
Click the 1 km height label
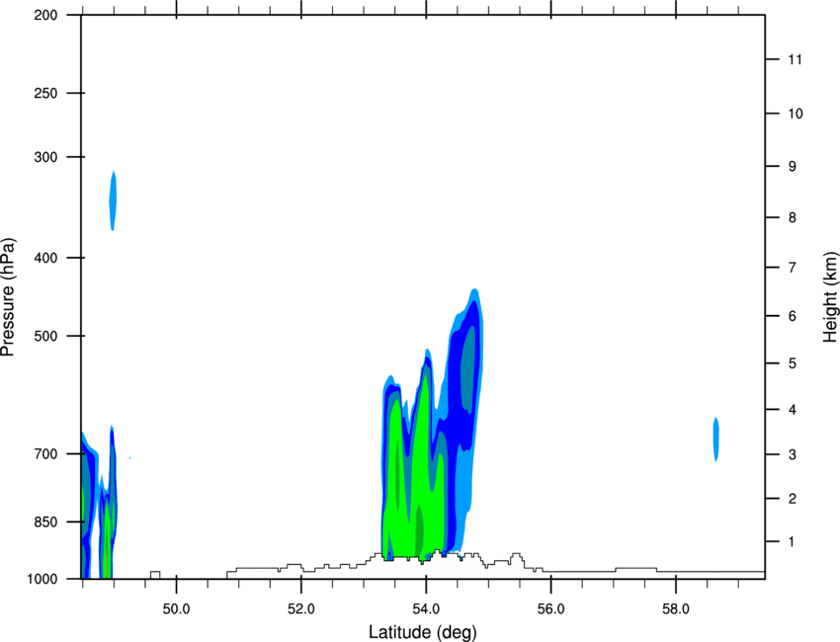point(793,542)
